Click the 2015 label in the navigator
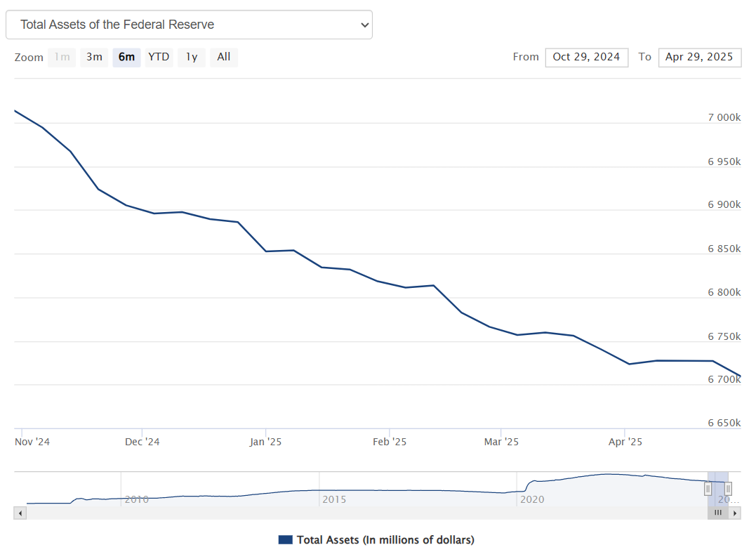Screen dimensions: 756x552 pos(334,499)
